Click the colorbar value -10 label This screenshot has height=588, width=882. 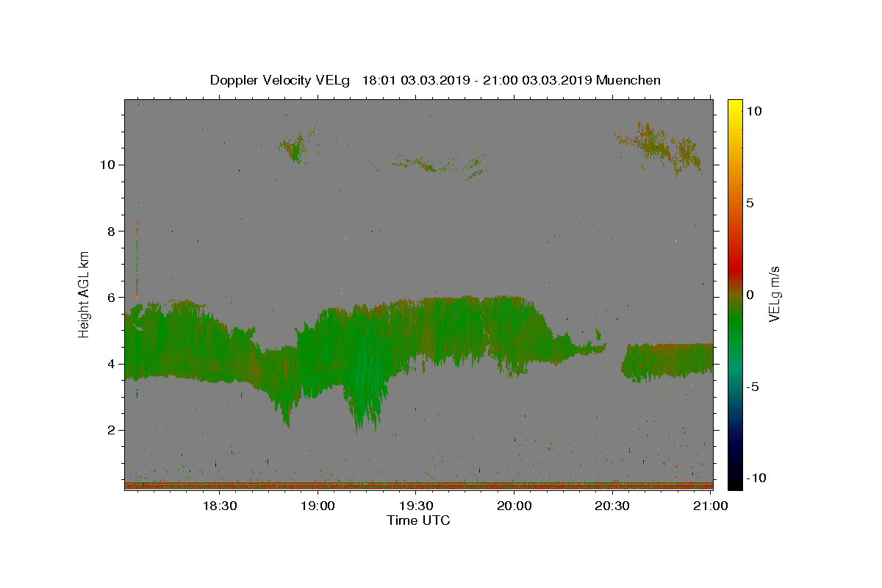756,478
